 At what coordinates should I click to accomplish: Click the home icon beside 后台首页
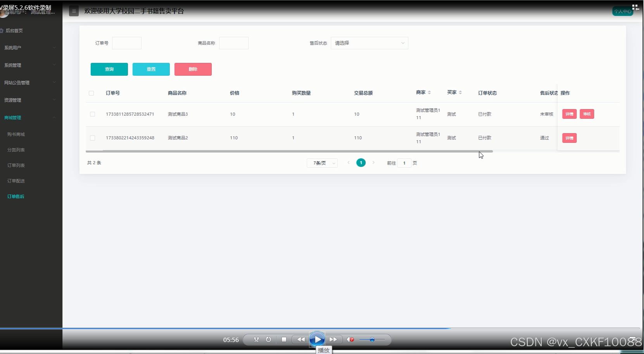[2, 31]
